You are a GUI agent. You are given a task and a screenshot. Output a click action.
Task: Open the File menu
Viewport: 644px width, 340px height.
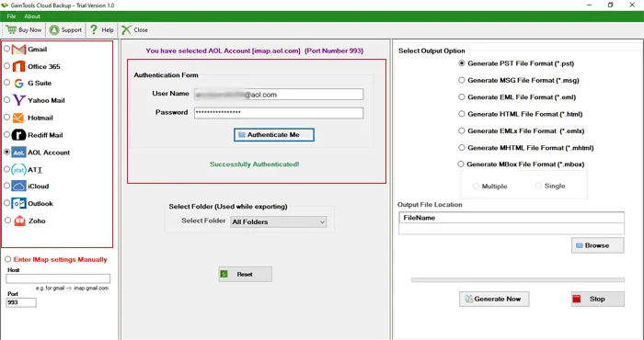coord(11,17)
